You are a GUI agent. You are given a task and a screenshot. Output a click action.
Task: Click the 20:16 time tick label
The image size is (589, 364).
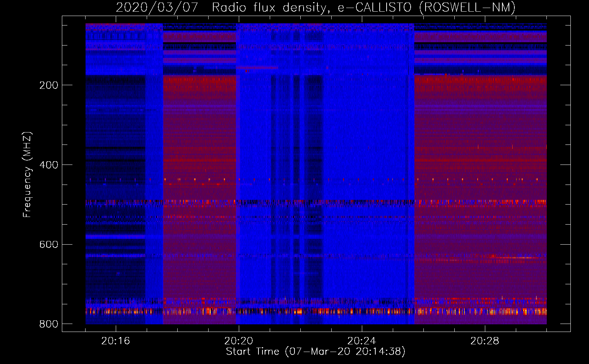(x=116, y=341)
